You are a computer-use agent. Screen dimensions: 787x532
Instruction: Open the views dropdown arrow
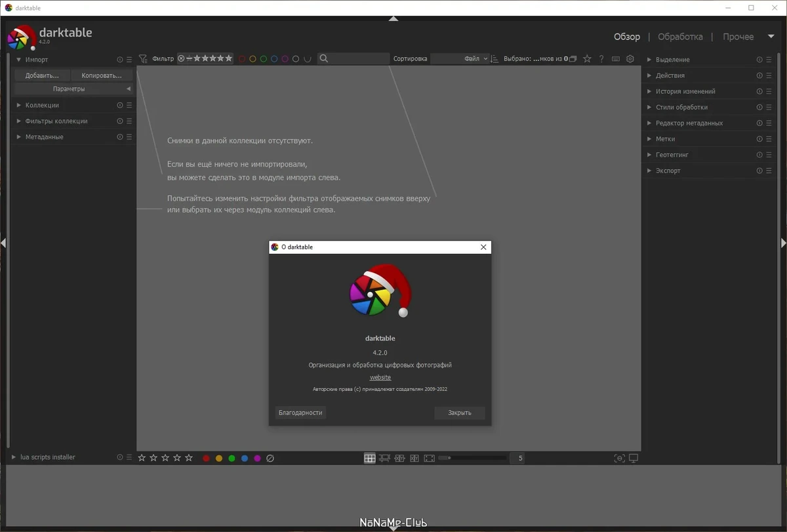tap(771, 36)
